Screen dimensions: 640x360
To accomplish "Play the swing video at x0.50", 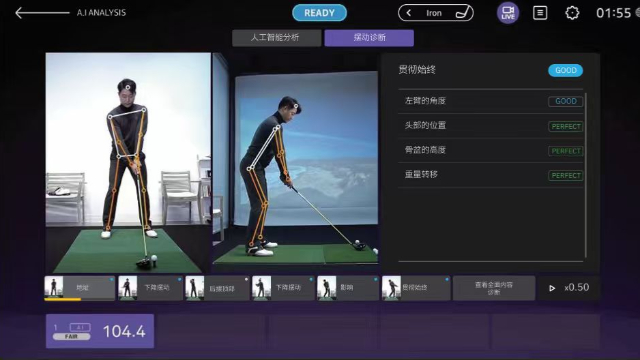I will tap(552, 288).
